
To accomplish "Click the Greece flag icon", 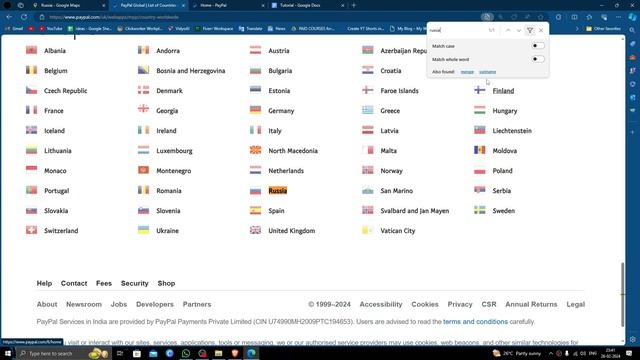I will [x=368, y=110].
